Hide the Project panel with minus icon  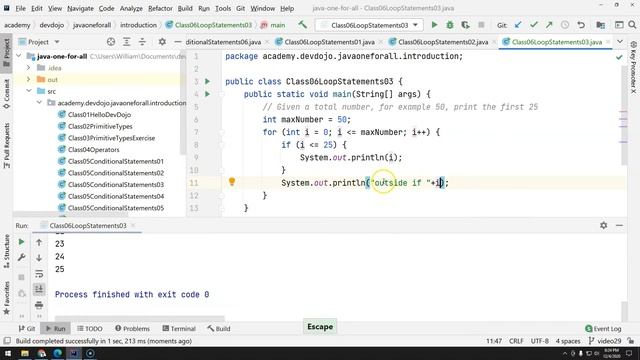pos(177,42)
